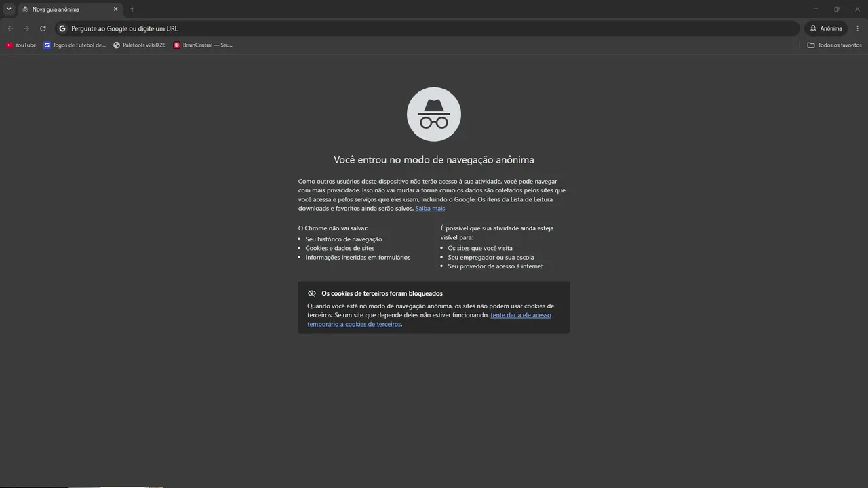This screenshot has height=488, width=868.
Task: Select the Nova guia anônima tab
Action: pyautogui.click(x=69, y=9)
